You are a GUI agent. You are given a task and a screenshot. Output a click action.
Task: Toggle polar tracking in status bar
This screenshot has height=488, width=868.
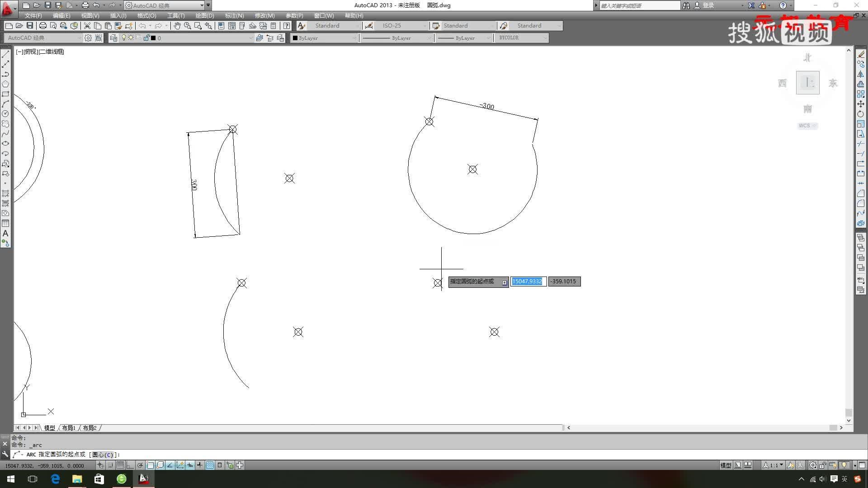coord(140,465)
